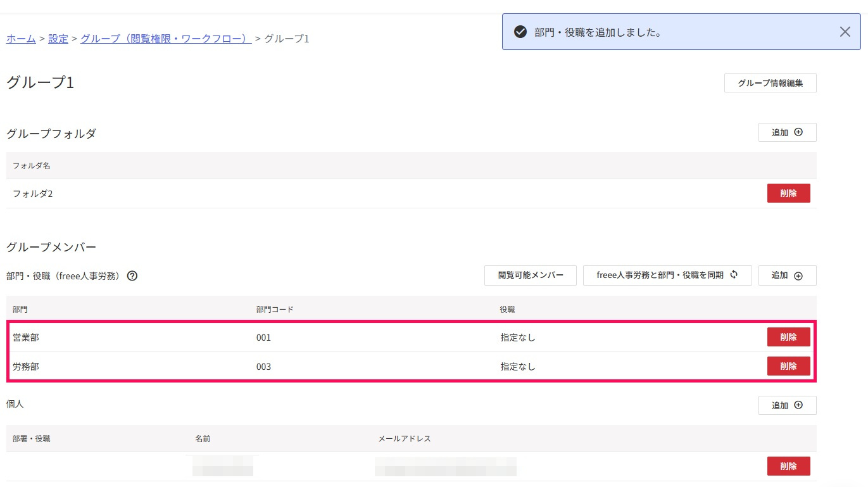Open the 閲覧可能メンバー button
This screenshot has width=868, height=487.
click(530, 275)
